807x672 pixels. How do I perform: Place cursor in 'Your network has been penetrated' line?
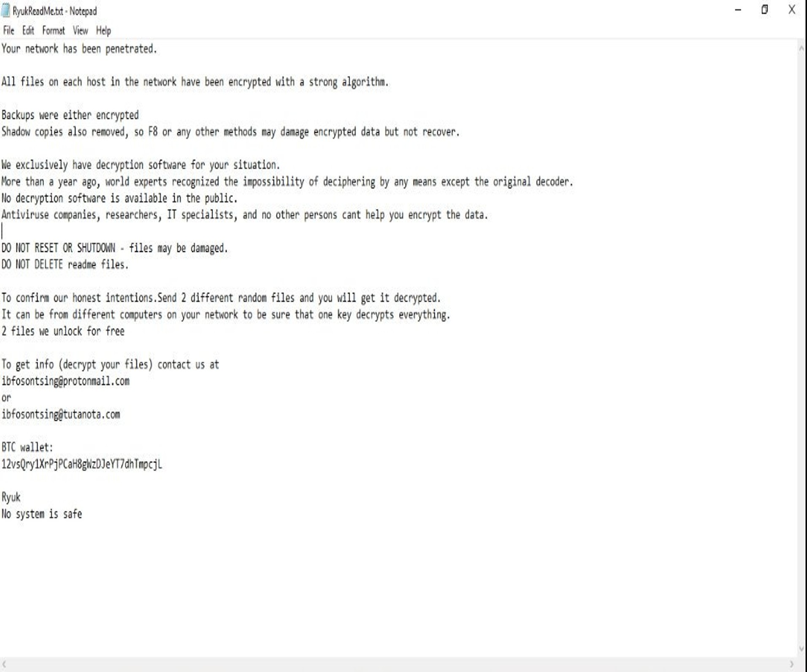79,49
